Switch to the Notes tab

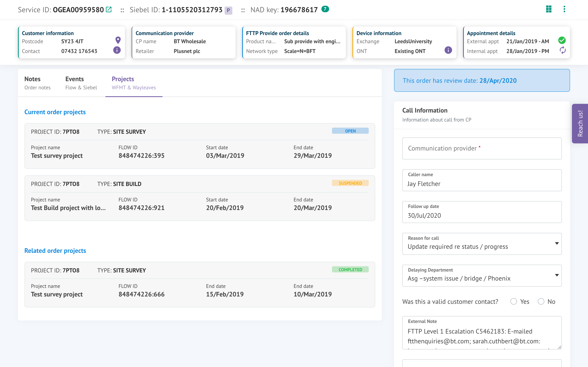(x=37, y=83)
